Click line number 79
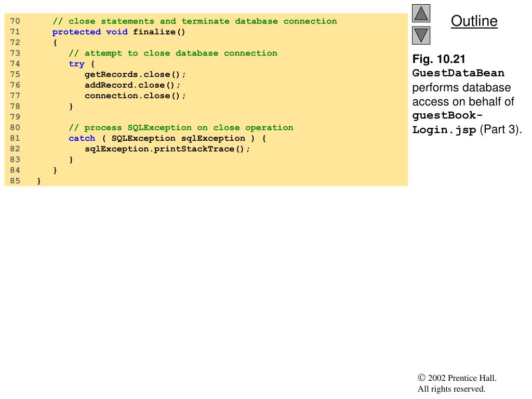Viewport: 532px width, 399px height. (15, 117)
